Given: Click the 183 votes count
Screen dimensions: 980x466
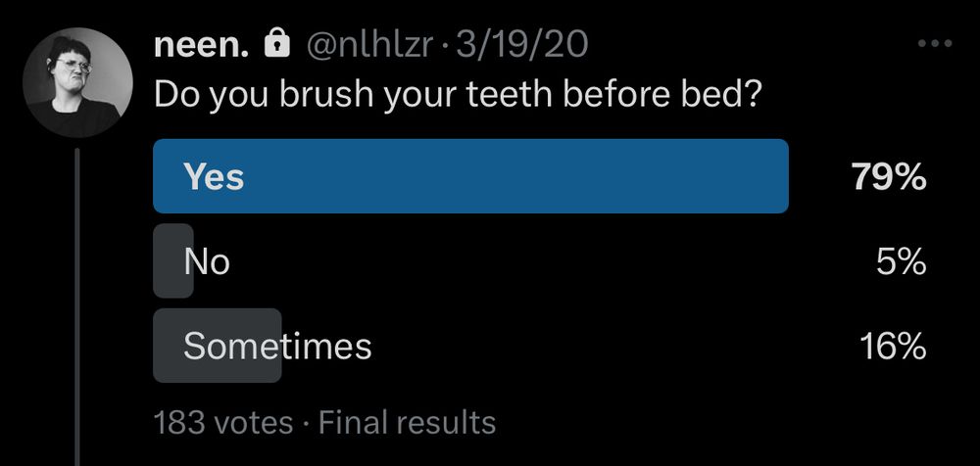Looking at the screenshot, I should (x=223, y=423).
